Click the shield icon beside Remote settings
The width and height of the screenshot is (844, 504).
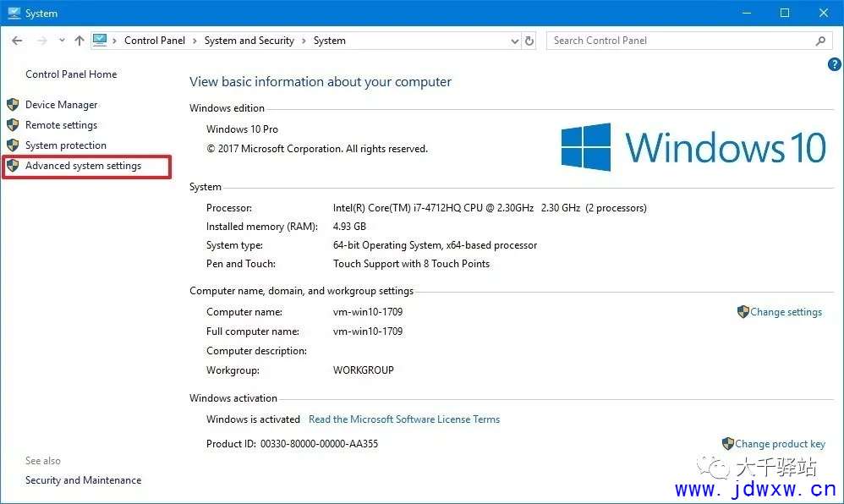pyautogui.click(x=13, y=125)
